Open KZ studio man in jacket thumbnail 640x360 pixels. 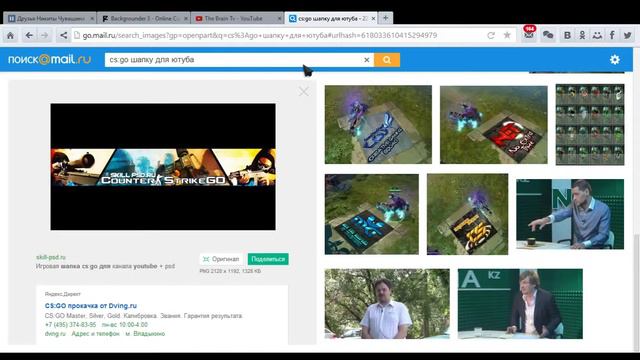point(520,304)
